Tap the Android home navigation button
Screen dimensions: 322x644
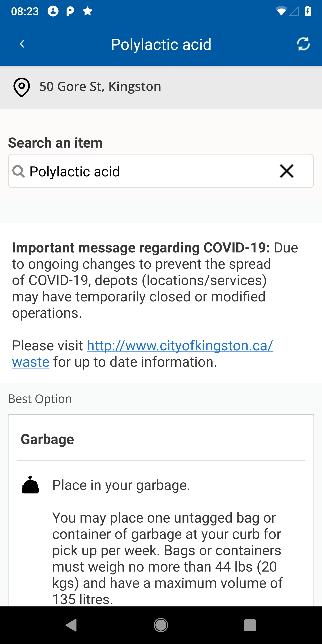[x=161, y=625]
